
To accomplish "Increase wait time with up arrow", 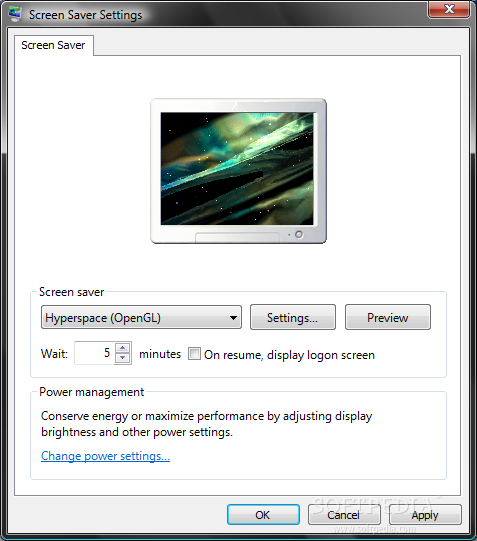I will click(123, 348).
